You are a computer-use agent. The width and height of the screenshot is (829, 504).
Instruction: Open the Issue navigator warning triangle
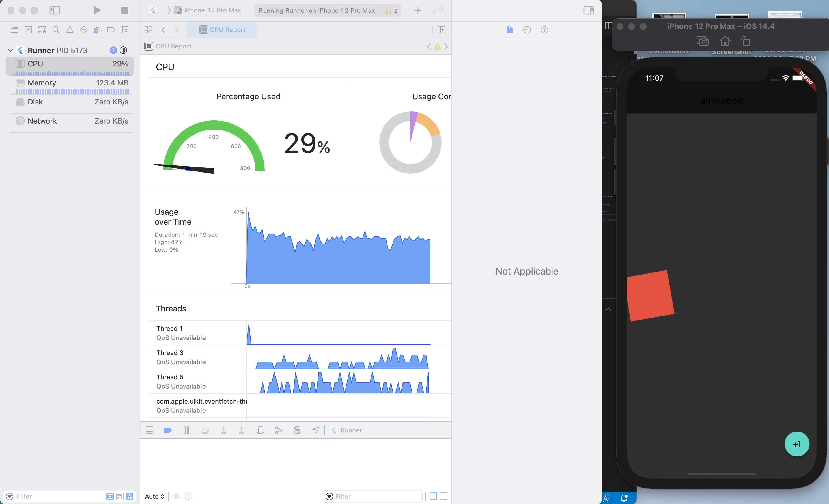click(x=70, y=30)
